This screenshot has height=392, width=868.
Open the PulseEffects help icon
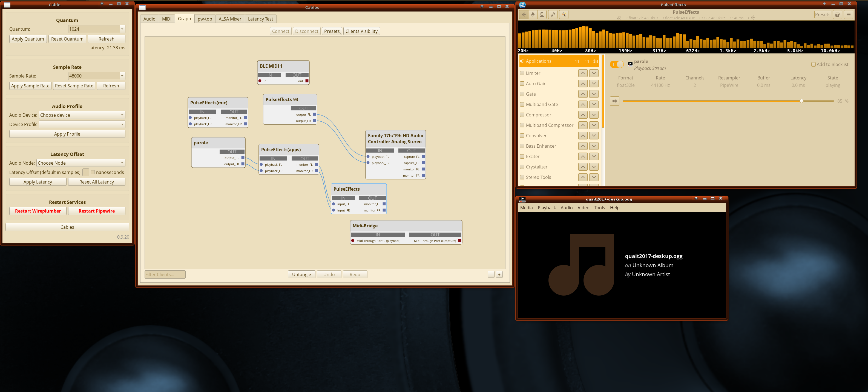837,15
